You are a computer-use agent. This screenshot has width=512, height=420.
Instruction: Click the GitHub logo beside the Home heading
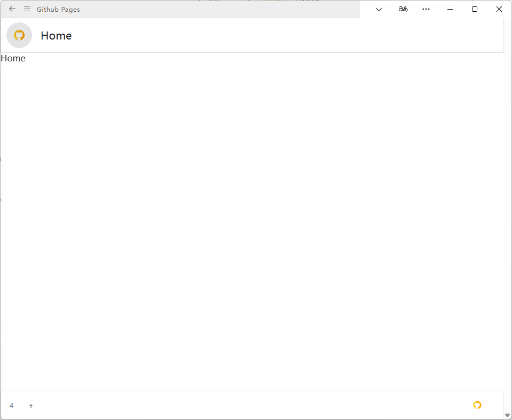pyautogui.click(x=19, y=35)
